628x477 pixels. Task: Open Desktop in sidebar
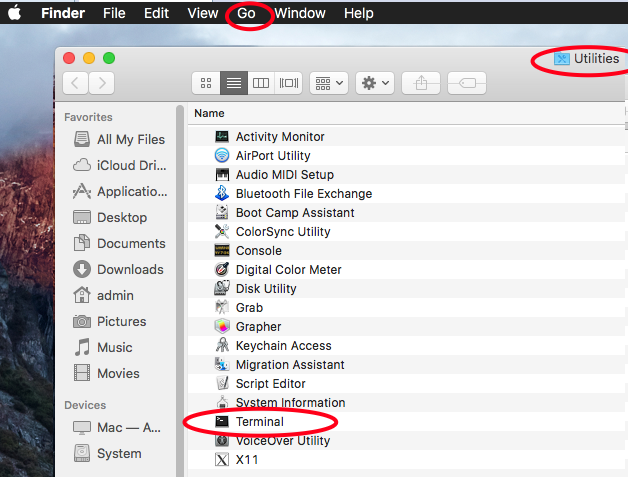[110, 217]
